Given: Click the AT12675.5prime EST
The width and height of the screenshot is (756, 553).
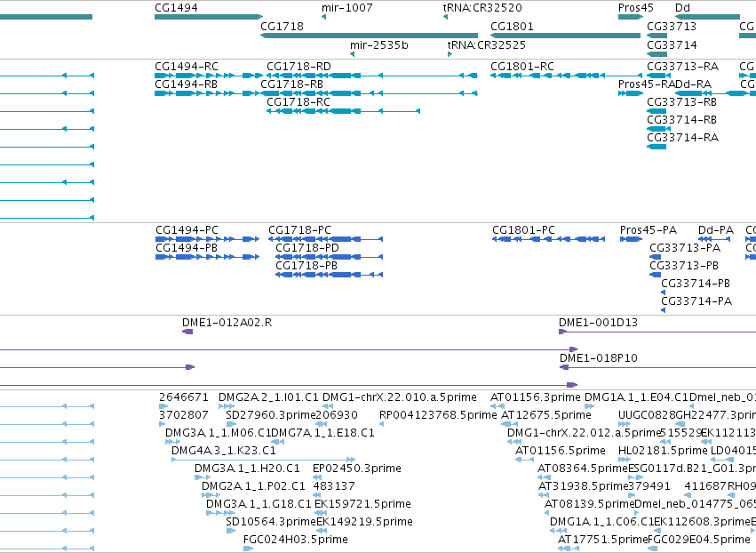Looking at the screenshot, I should (x=509, y=425).
